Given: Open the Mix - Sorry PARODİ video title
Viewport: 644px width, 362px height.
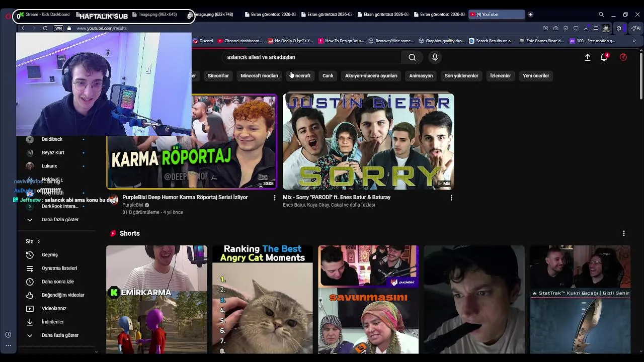Looking at the screenshot, I should tap(337, 198).
